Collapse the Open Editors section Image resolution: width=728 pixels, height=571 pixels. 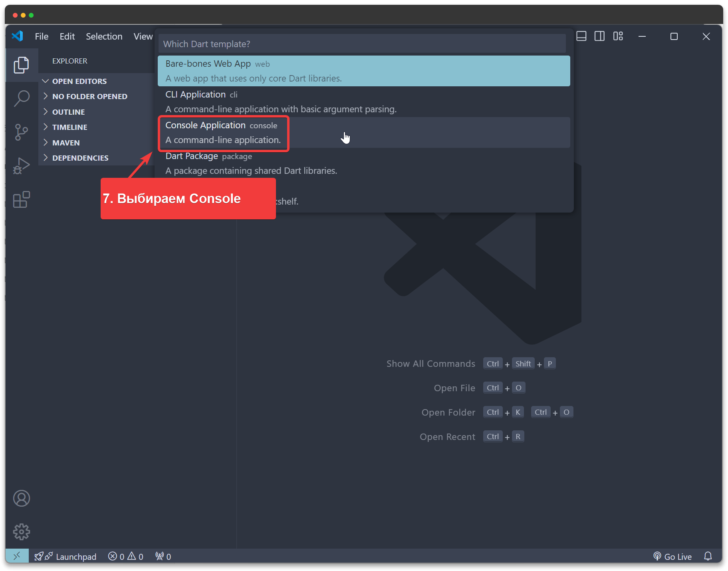point(79,81)
